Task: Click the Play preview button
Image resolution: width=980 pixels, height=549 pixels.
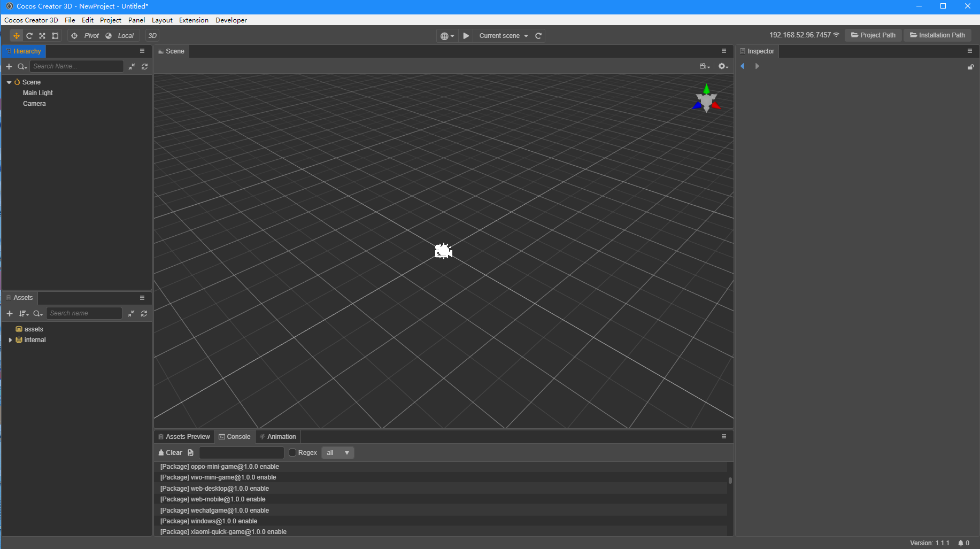Action: point(466,36)
